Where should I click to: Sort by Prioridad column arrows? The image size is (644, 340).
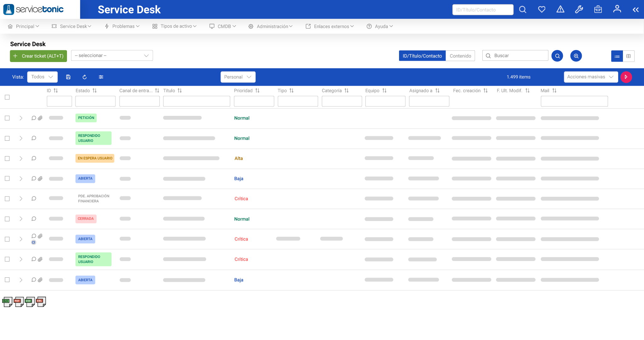pyautogui.click(x=257, y=91)
